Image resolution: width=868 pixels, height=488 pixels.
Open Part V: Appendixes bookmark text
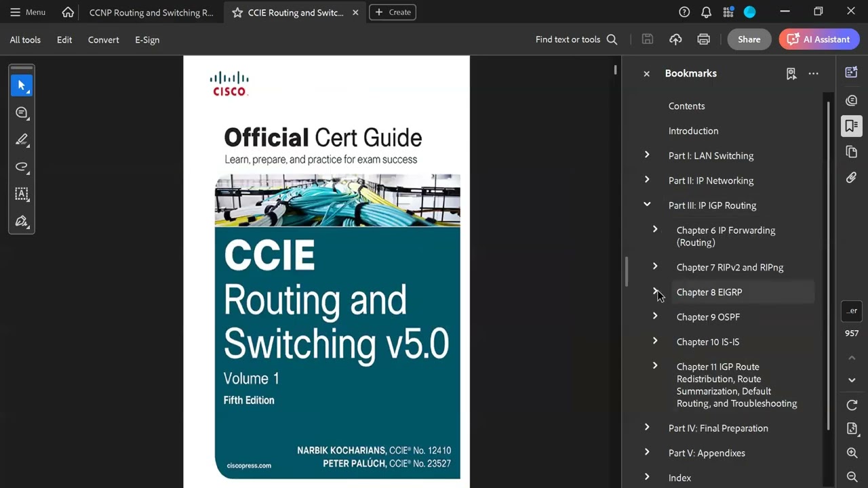point(707,453)
